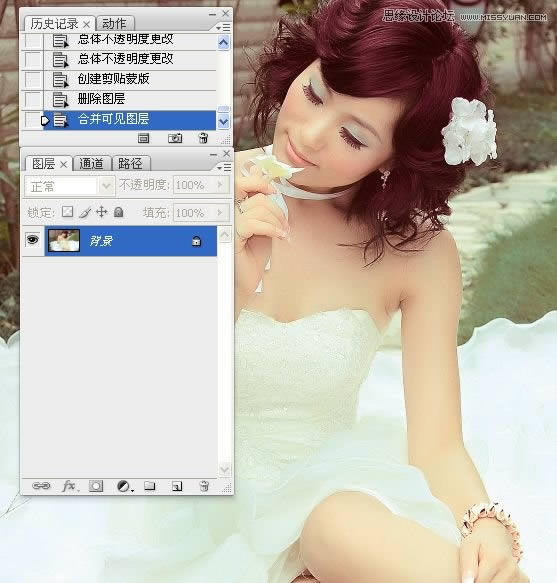
Task: Delete layer trash icon in Layers panel
Action: click(204, 486)
